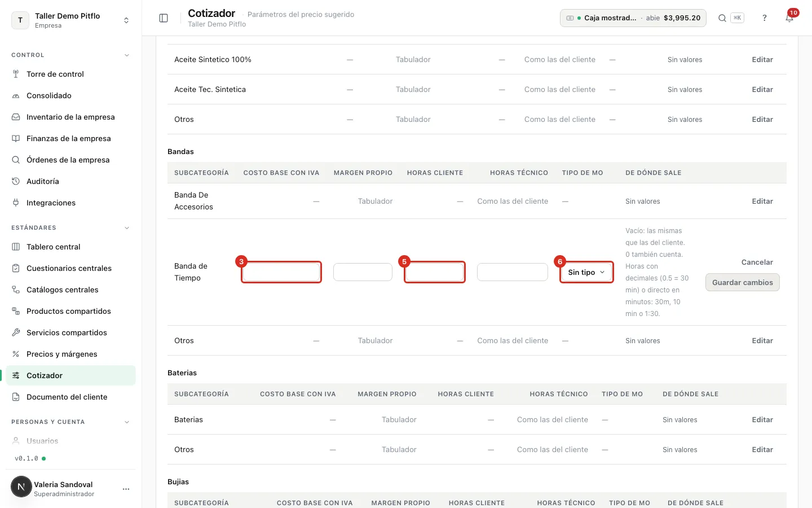Click the Inventario de la empresa icon

(16, 117)
